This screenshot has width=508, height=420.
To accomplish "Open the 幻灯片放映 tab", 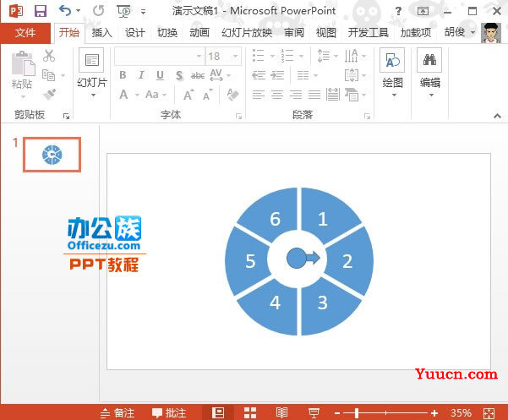I will tap(247, 33).
